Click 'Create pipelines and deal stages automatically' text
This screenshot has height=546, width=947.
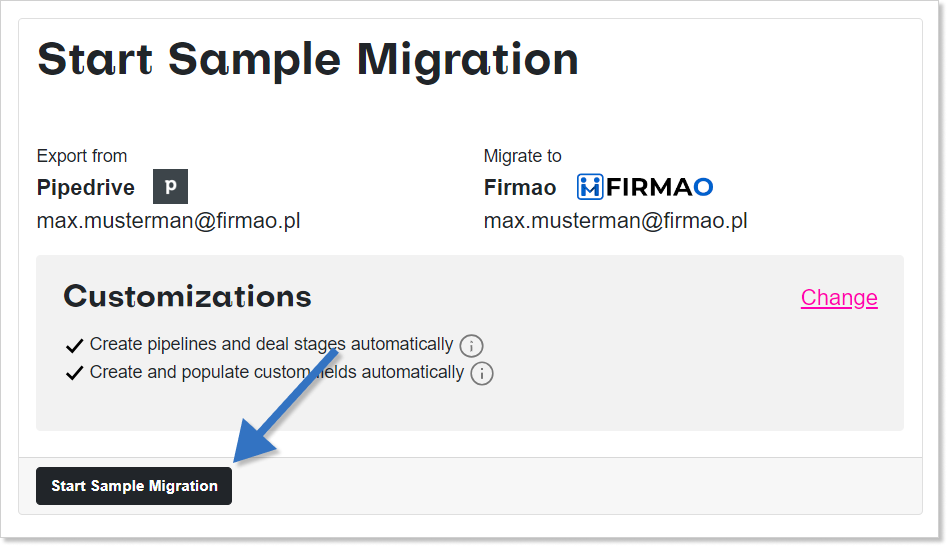[271, 344]
